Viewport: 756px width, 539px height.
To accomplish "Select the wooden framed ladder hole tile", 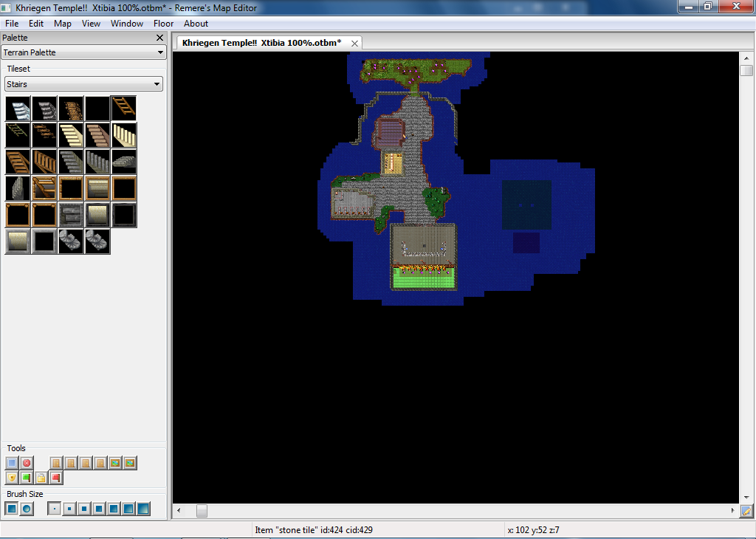I will pyautogui.click(x=44, y=188).
